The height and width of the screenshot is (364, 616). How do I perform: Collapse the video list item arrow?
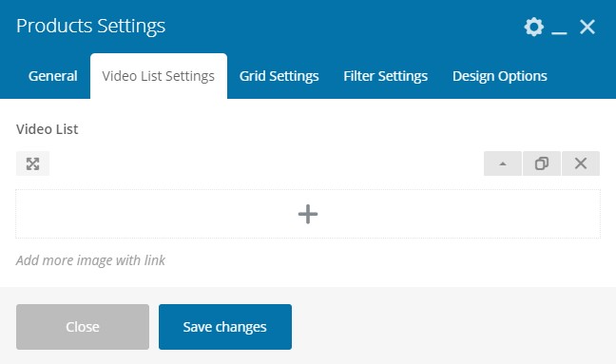pyautogui.click(x=503, y=163)
